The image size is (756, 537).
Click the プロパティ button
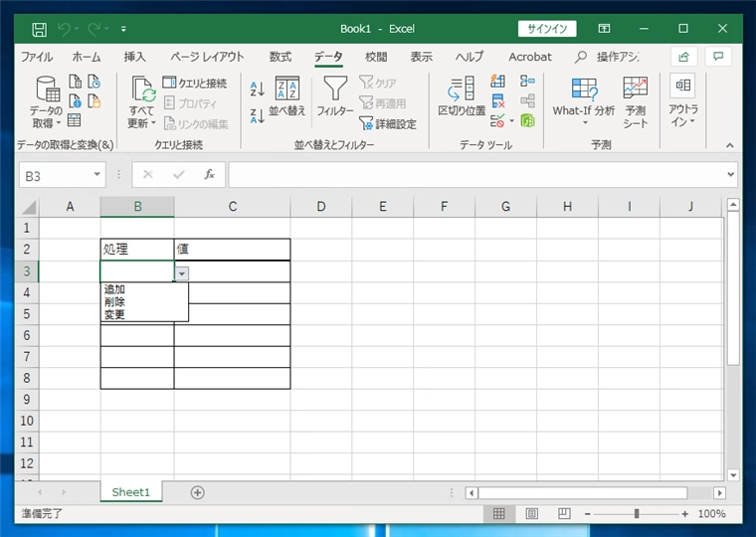190,103
